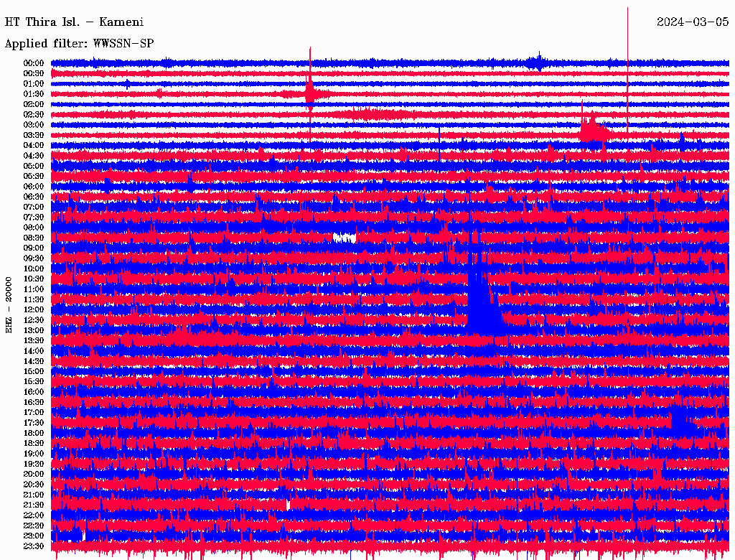Click the 01:30 time row label
Screen dimensions: 735x560
click(34, 94)
